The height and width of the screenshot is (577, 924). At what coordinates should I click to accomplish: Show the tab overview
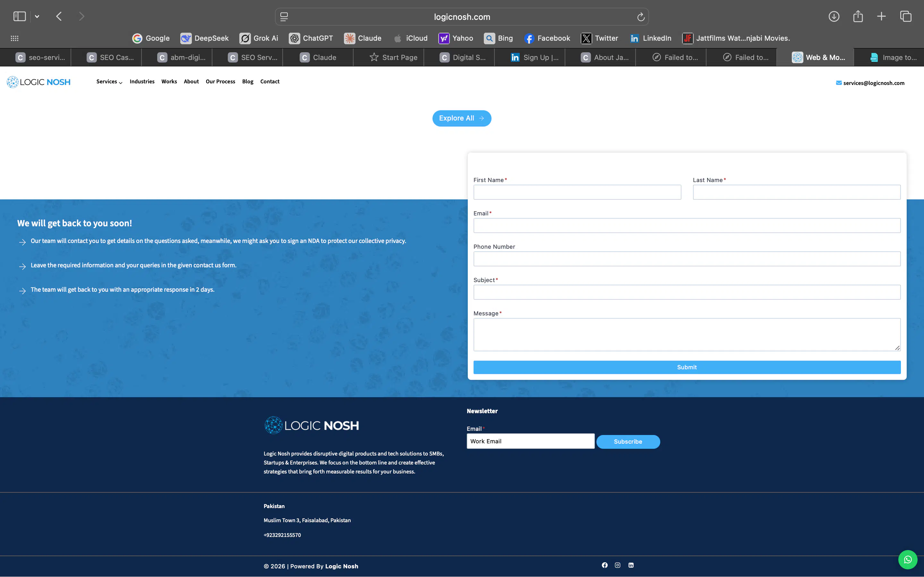click(x=905, y=16)
